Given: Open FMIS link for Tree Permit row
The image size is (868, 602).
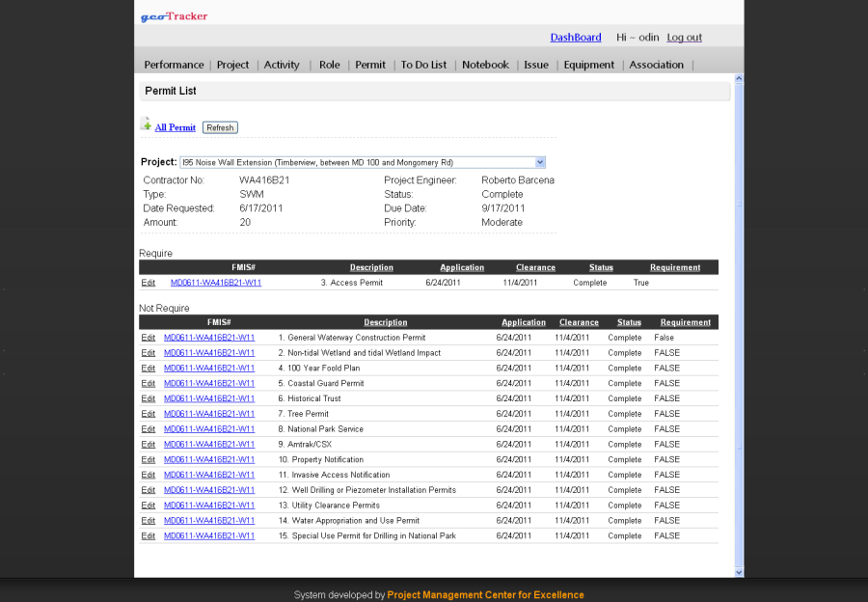Looking at the screenshot, I should [x=209, y=414].
